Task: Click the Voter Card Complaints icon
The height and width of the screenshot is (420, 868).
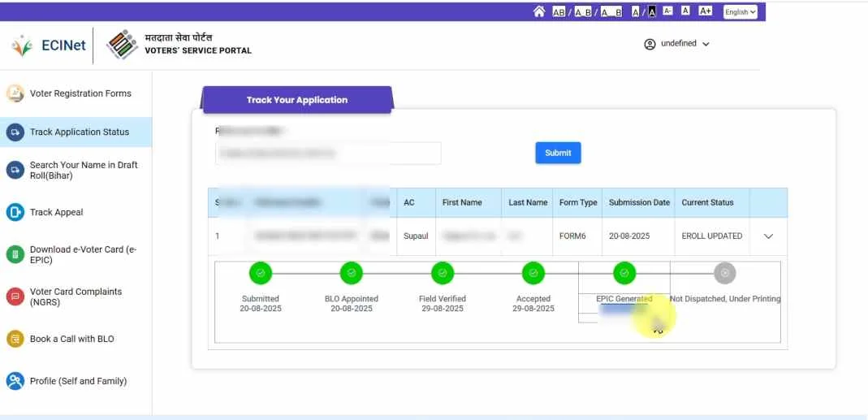Action: [15, 297]
